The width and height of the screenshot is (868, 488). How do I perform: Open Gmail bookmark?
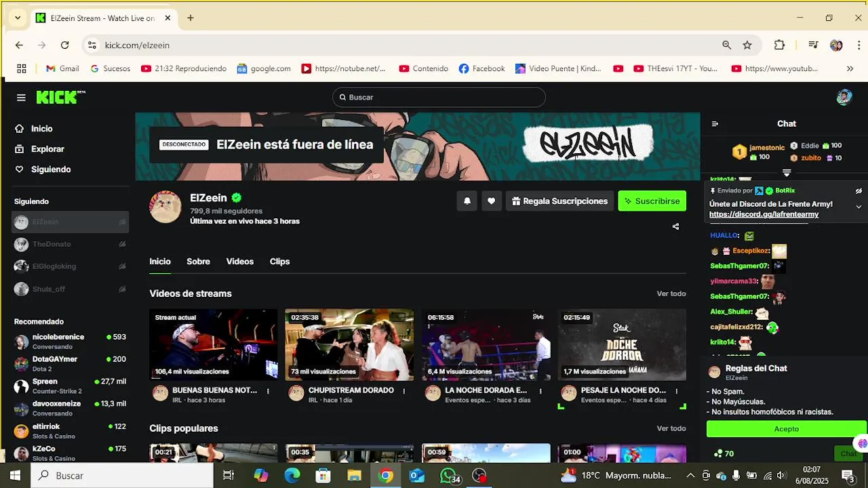[x=62, y=68]
